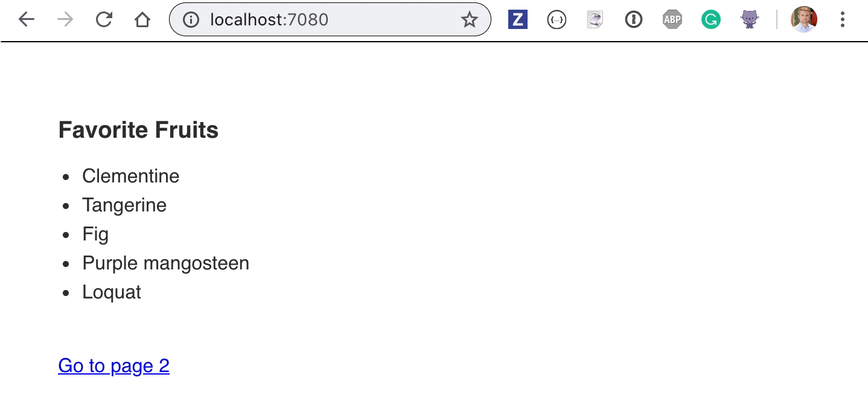Open the 1Password extension icon
The width and height of the screenshot is (868, 412).
click(x=634, y=20)
